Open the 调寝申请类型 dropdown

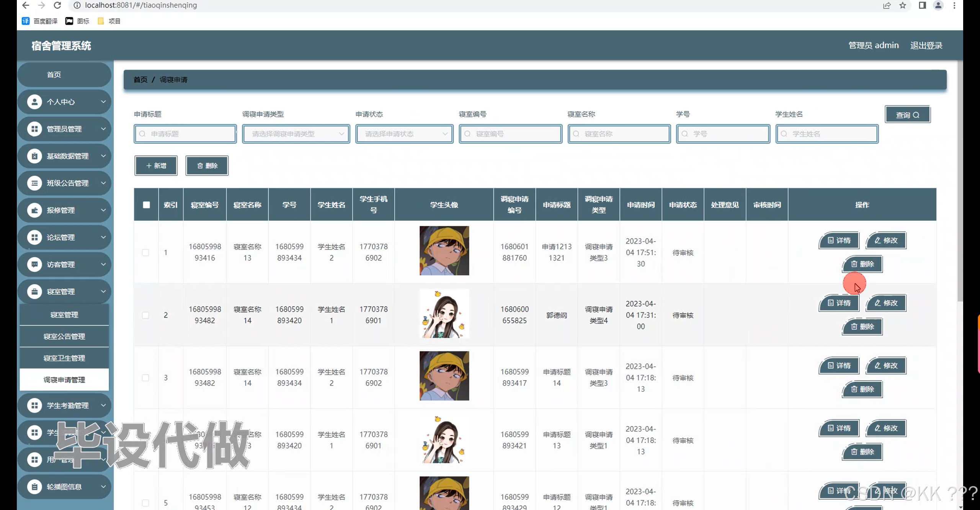pyautogui.click(x=296, y=134)
